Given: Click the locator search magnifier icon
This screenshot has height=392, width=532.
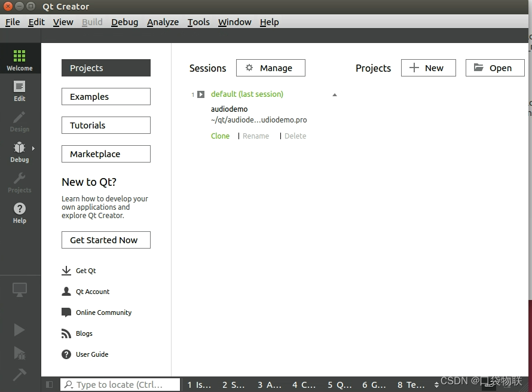Looking at the screenshot, I should pyautogui.click(x=69, y=385).
